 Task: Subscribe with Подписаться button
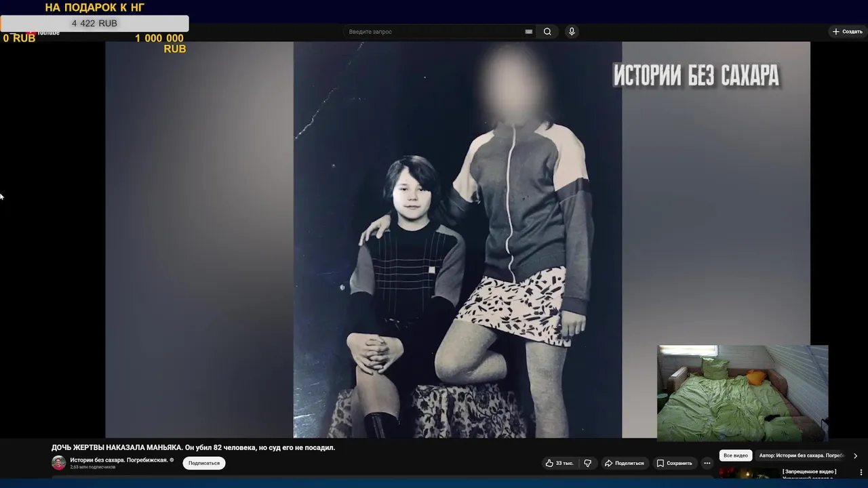204,463
